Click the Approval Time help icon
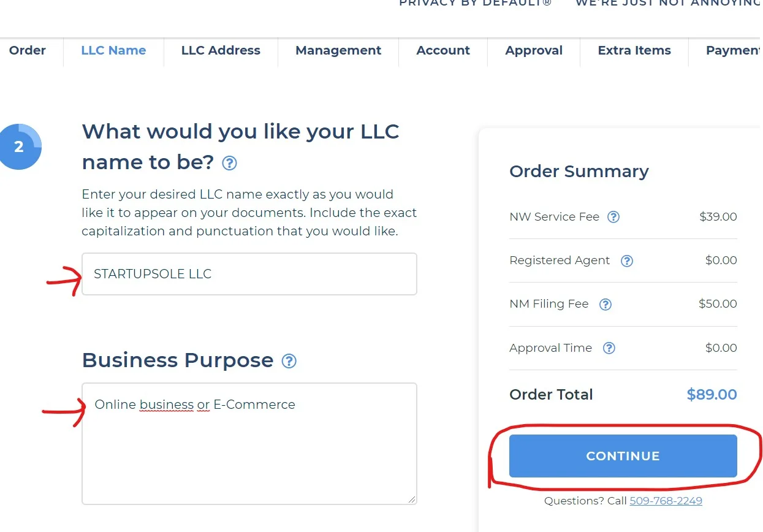Screen dimensions: 763x532 609,348
